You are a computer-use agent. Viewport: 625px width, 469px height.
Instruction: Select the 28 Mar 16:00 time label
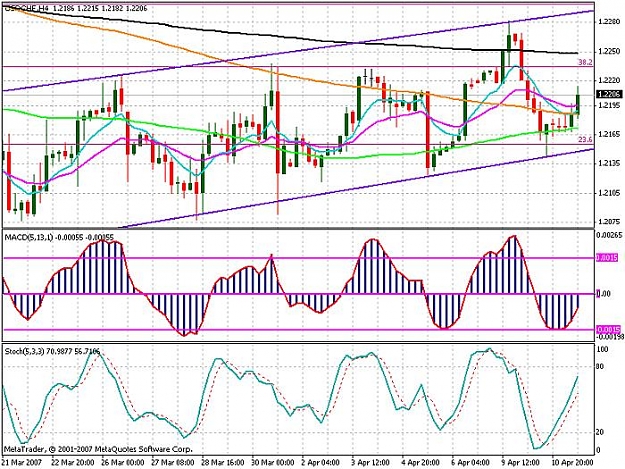point(223,463)
